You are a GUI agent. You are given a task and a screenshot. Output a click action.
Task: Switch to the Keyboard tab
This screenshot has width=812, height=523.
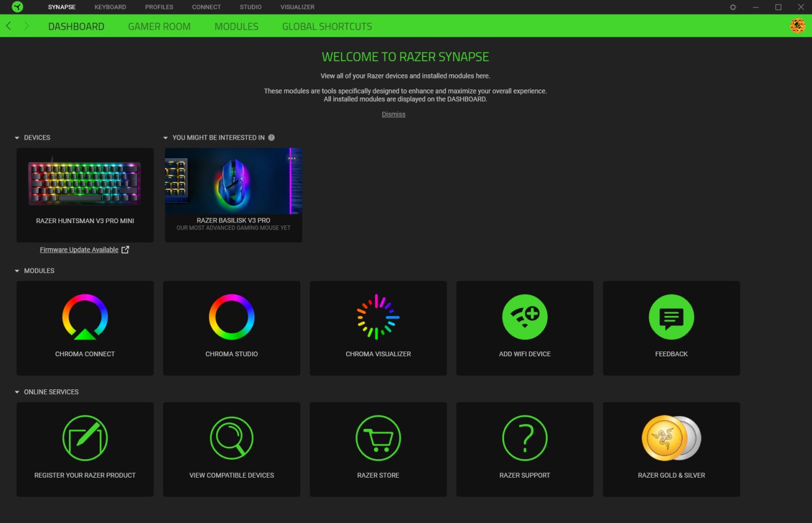coord(110,7)
